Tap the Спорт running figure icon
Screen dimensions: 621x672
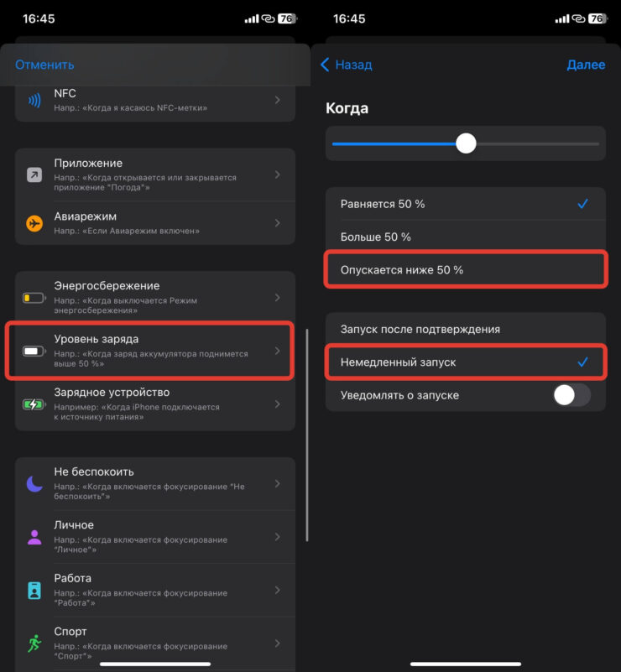(x=34, y=643)
